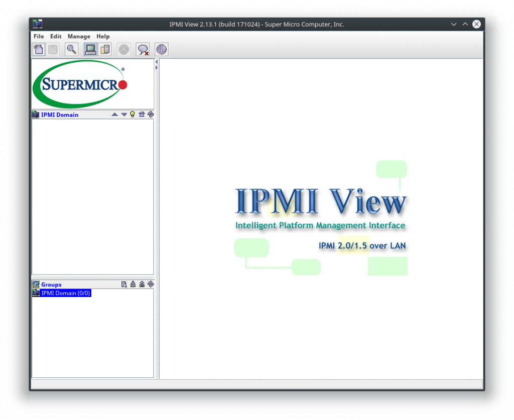Click the lightbulb icon in IPMI Domain panel
The height and width of the screenshot is (420, 514).
point(132,114)
